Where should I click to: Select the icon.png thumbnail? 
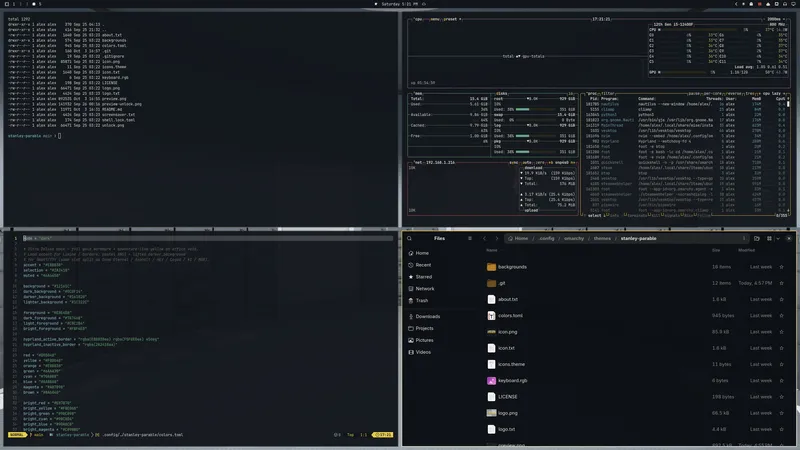click(491, 332)
